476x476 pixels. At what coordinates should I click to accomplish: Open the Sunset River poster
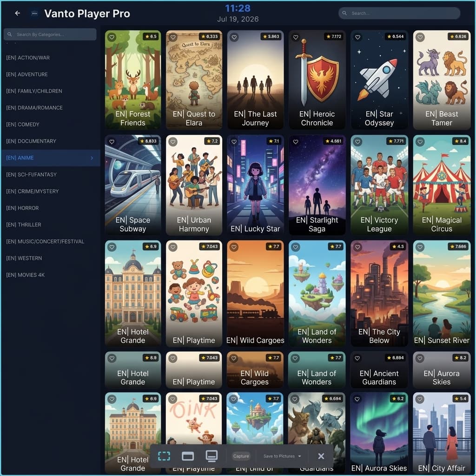pyautogui.click(x=442, y=293)
